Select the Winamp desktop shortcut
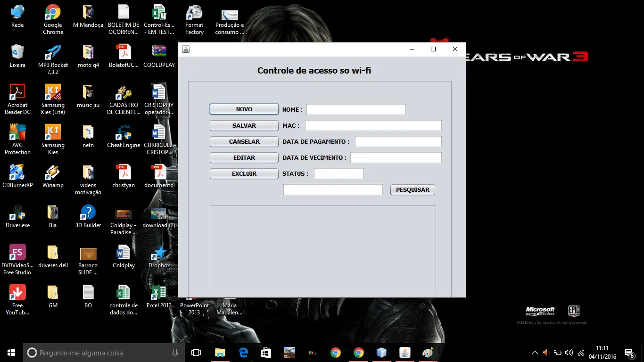 click(x=53, y=177)
